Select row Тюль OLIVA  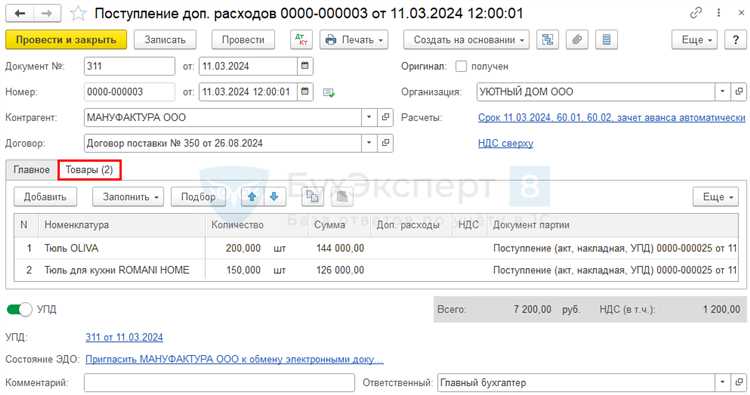375,248
